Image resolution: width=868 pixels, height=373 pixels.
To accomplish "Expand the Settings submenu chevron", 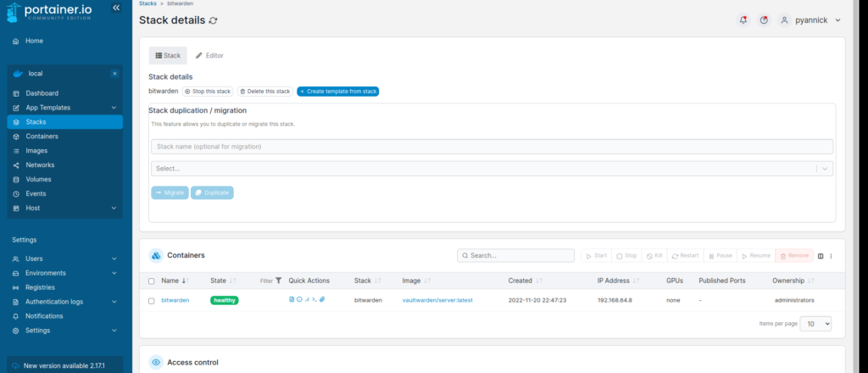I will (114, 331).
